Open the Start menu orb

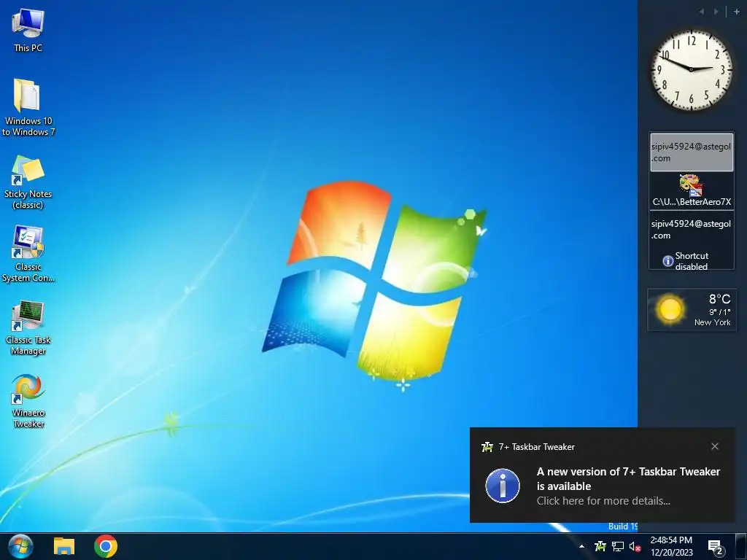point(20,546)
